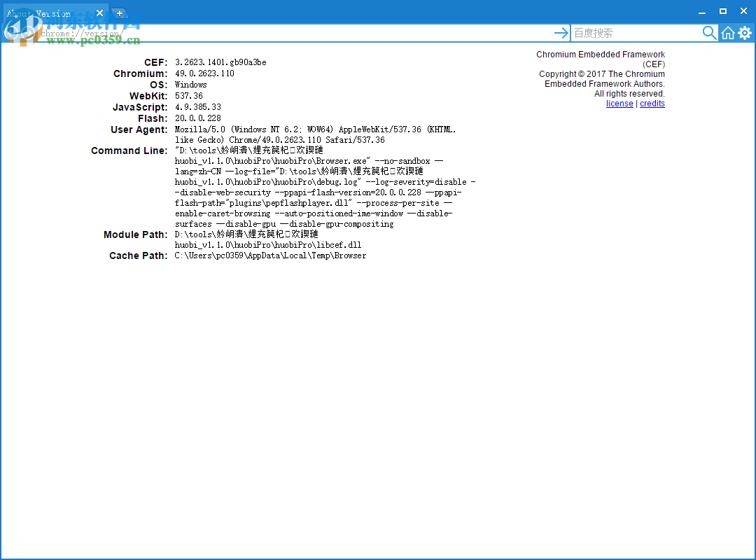Open a new tab with plus icon

tap(120, 13)
